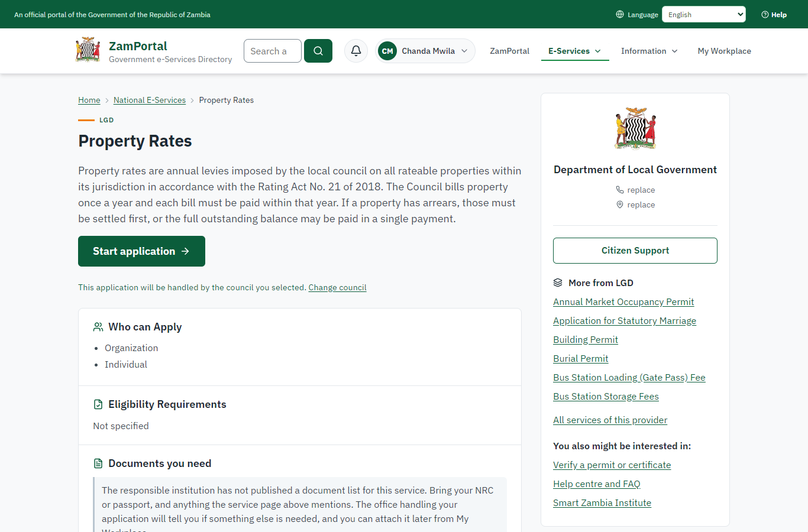Expand the Chanda Mwila account menu
The width and height of the screenshot is (808, 532).
[425, 51]
